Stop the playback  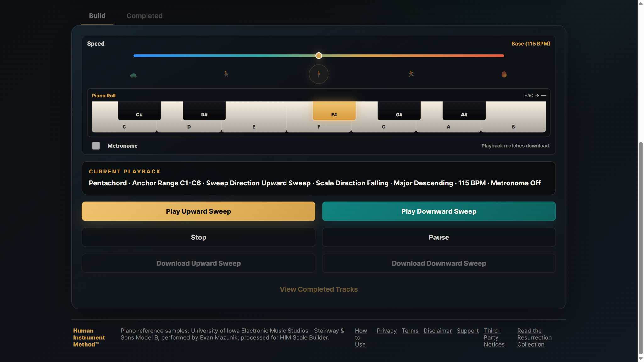198,237
